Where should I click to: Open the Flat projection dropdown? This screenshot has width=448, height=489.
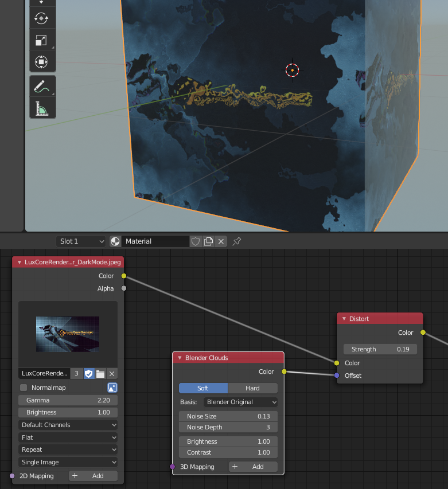click(68, 437)
